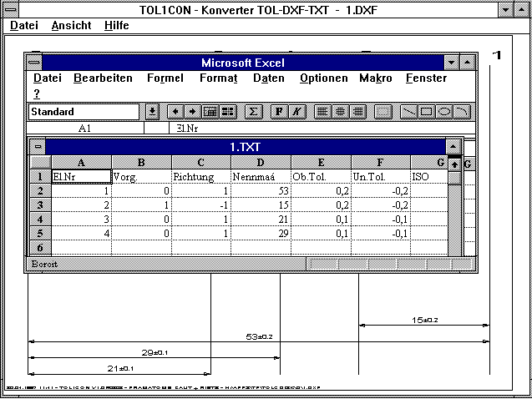Select row 6 header
This screenshot has height=399, width=532.
click(x=40, y=247)
